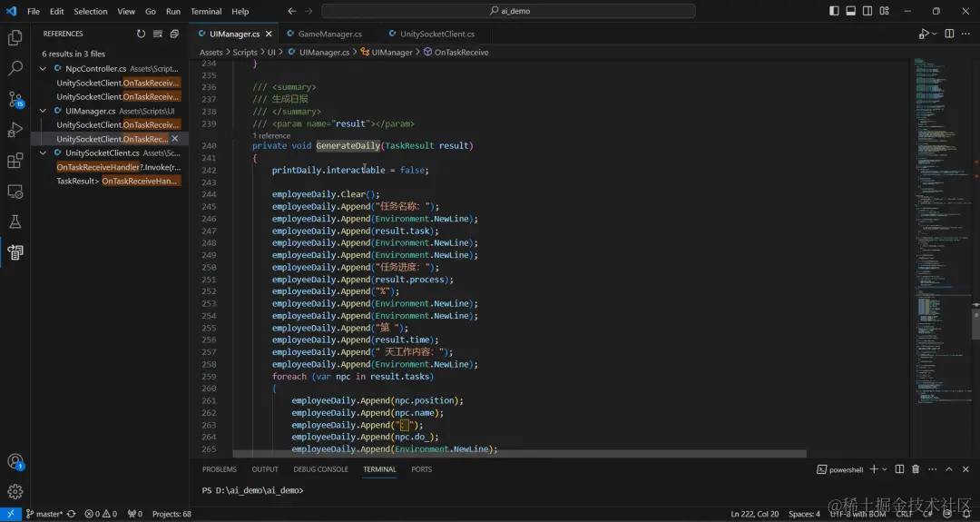
Task: Close the terminal panel
Action: [x=965, y=468]
